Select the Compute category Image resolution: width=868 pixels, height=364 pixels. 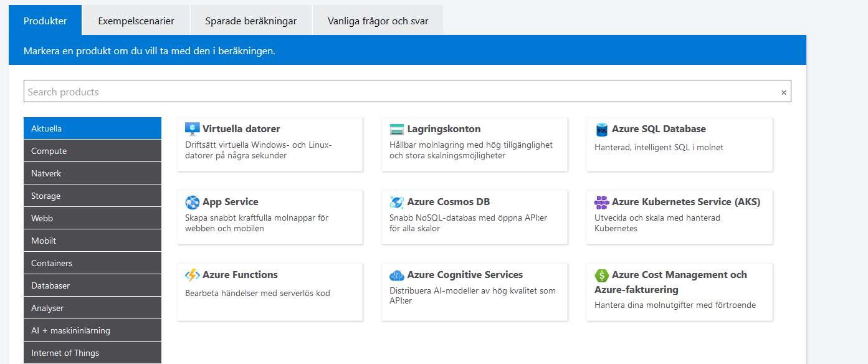point(92,151)
